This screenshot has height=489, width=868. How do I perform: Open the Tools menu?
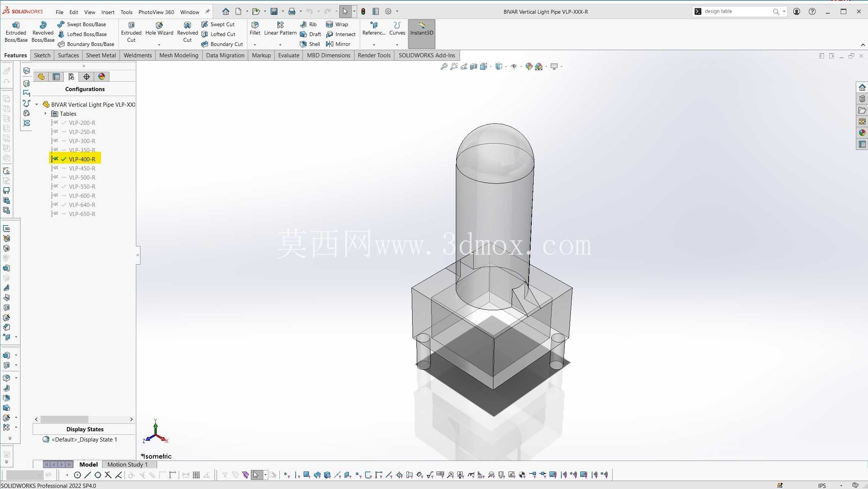coord(126,12)
